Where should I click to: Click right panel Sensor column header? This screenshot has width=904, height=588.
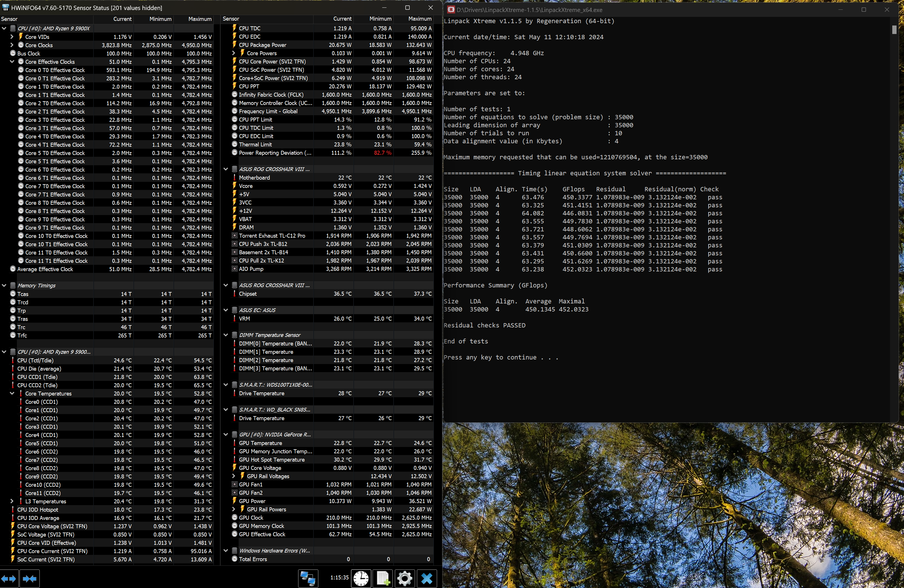(267, 19)
